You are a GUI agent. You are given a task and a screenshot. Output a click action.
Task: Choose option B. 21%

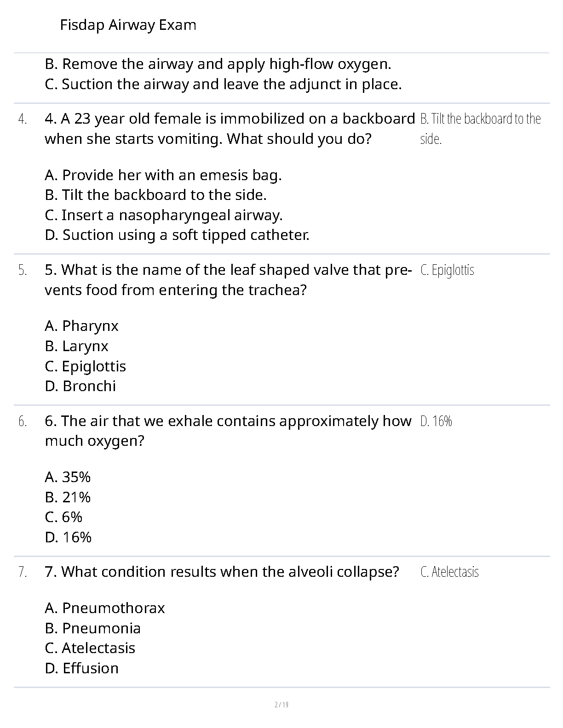[68, 497]
